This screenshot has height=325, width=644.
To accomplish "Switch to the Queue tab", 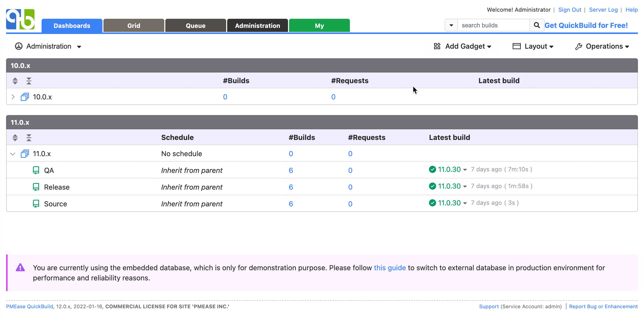I will coord(196,26).
